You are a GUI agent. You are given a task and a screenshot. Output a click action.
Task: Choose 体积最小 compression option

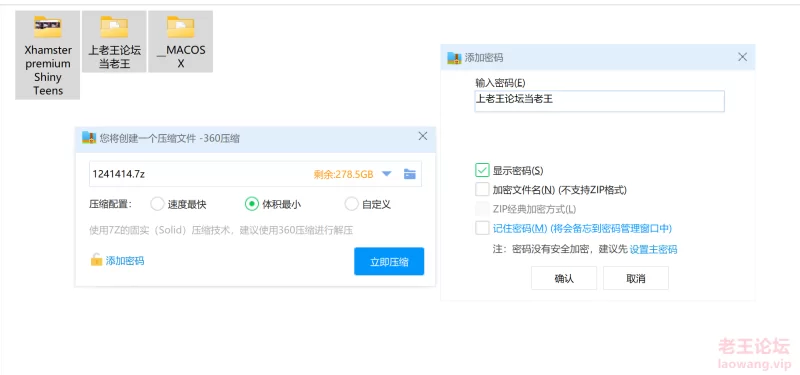tap(252, 205)
